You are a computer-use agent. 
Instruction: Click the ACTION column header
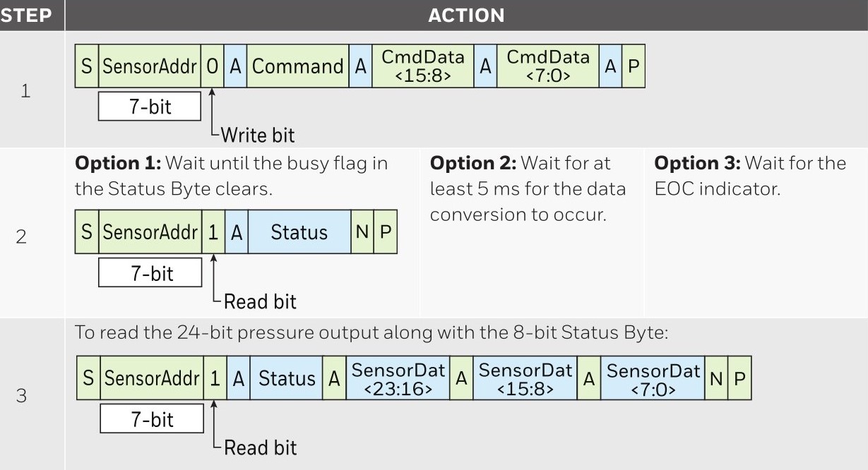466,16
